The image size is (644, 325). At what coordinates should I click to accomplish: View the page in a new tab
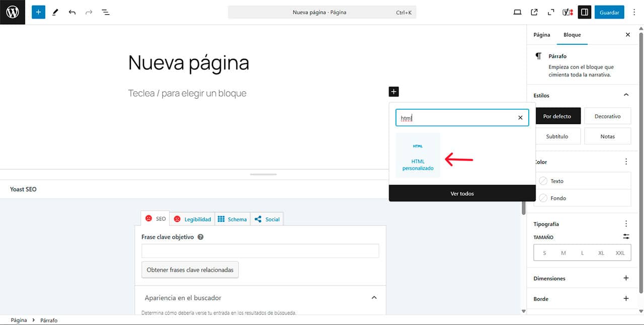click(x=534, y=12)
